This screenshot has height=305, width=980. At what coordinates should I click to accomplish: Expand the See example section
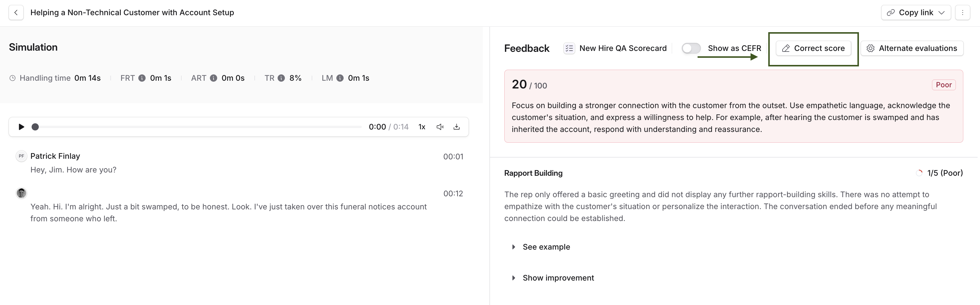(541, 247)
